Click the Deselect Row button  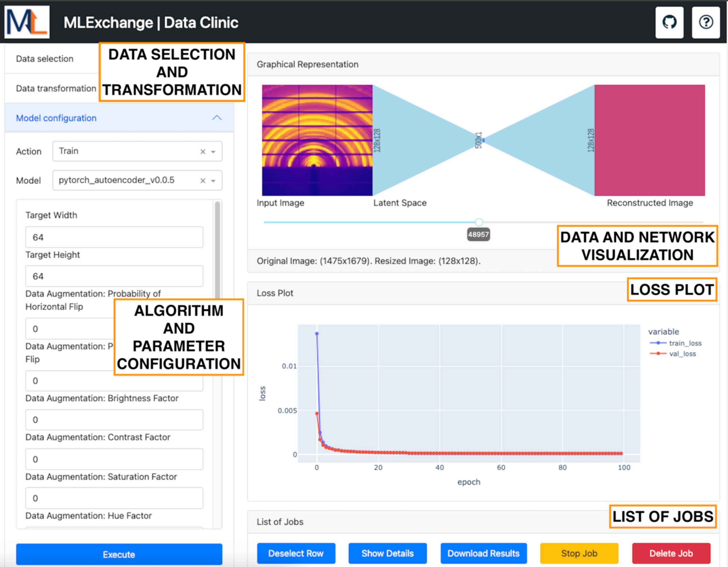click(296, 553)
